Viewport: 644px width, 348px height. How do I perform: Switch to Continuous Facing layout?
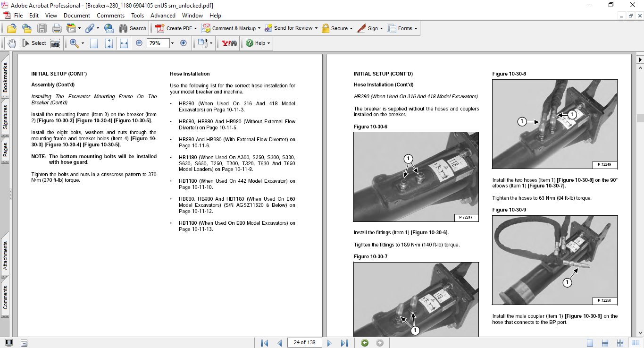point(620,343)
